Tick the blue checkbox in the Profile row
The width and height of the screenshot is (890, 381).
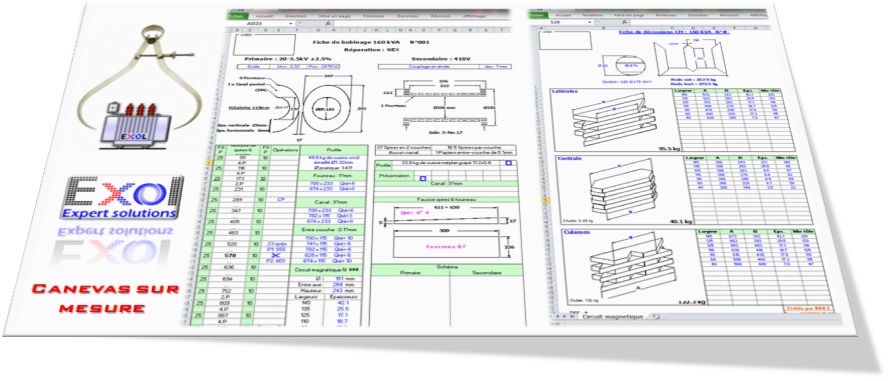508,164
